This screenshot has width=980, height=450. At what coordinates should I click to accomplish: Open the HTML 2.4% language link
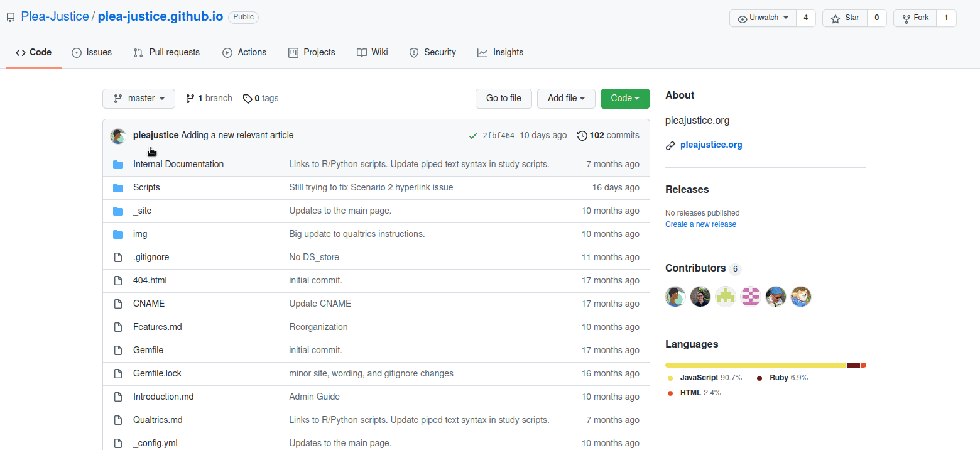point(694,393)
